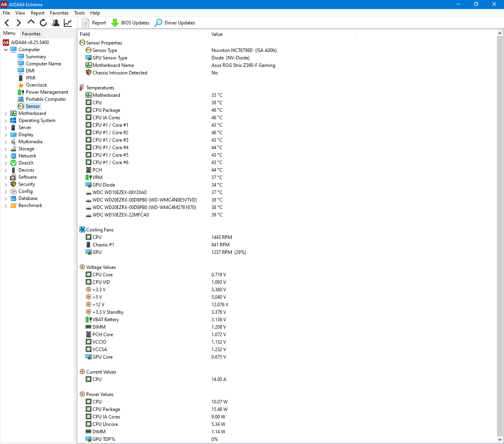Viewport: 504px width, 444px height.
Task: Open the graph chart toolbar icon
Action: [x=68, y=23]
